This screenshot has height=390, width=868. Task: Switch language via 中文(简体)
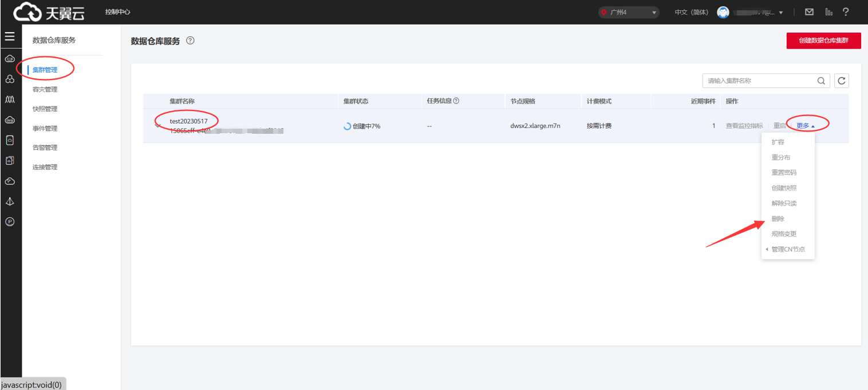tap(692, 12)
